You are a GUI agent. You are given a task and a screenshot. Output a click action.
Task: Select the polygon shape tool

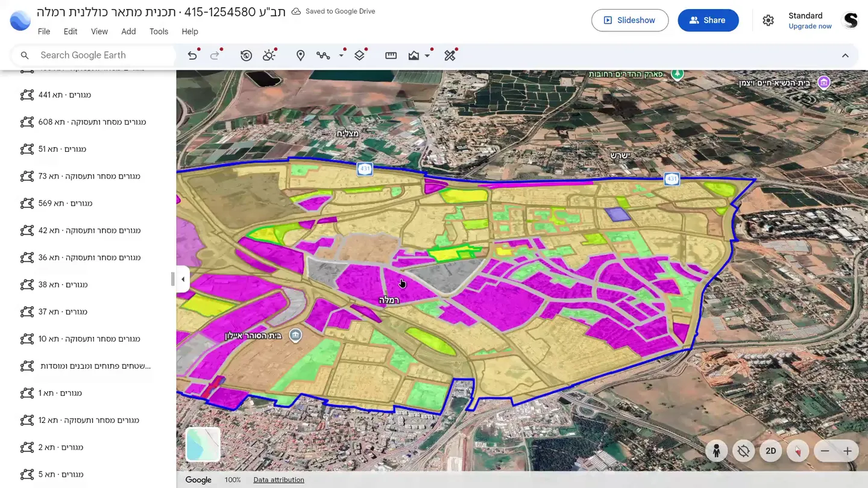click(414, 55)
